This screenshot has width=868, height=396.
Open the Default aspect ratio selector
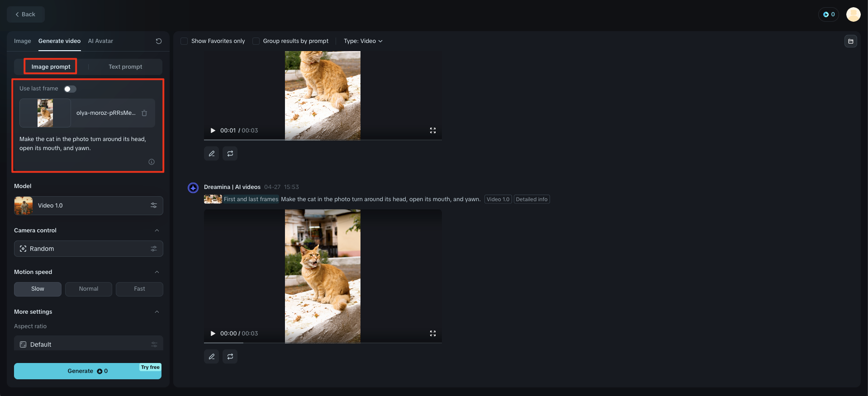(89, 344)
